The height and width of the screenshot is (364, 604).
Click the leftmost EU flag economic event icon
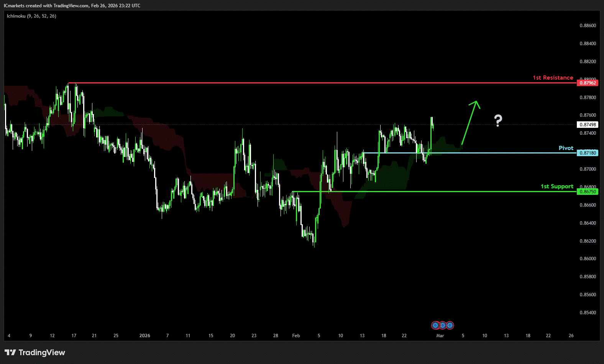435,325
